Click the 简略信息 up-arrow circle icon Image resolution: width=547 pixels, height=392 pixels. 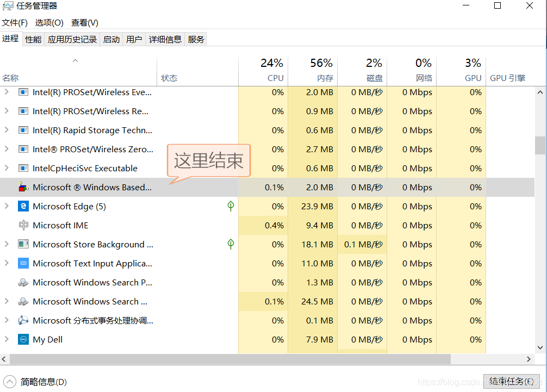[x=9, y=382]
